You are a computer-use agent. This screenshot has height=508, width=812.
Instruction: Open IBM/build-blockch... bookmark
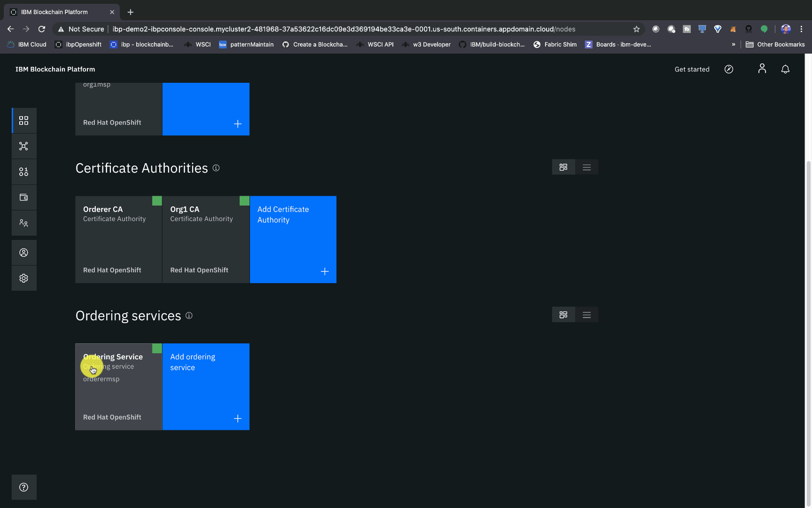(x=492, y=45)
